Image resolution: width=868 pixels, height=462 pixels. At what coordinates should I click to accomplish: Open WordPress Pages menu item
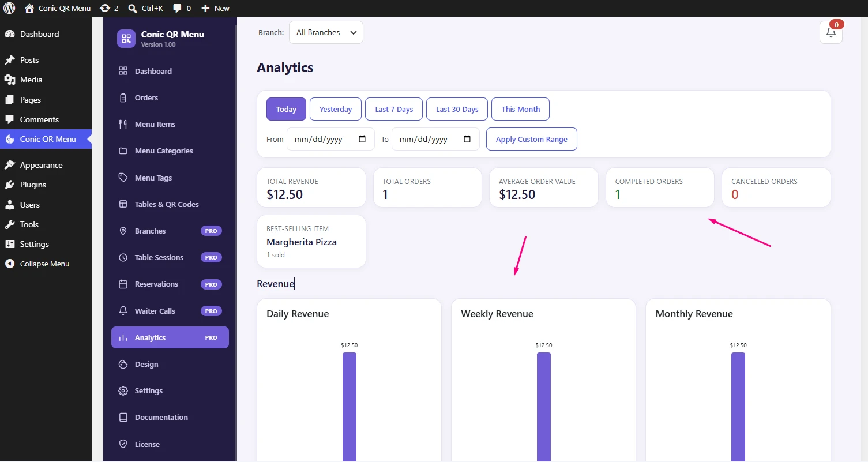[46, 100]
